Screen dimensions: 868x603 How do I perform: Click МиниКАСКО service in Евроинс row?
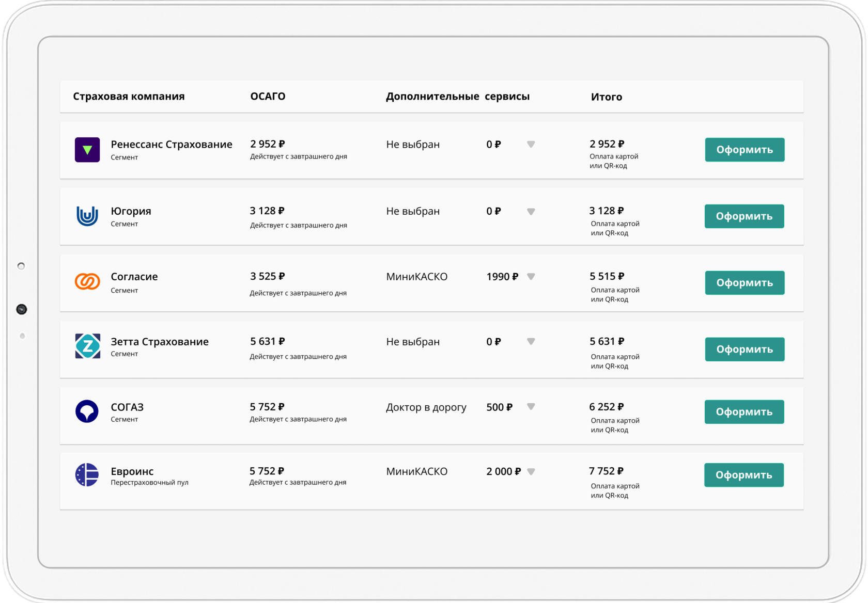tap(417, 471)
